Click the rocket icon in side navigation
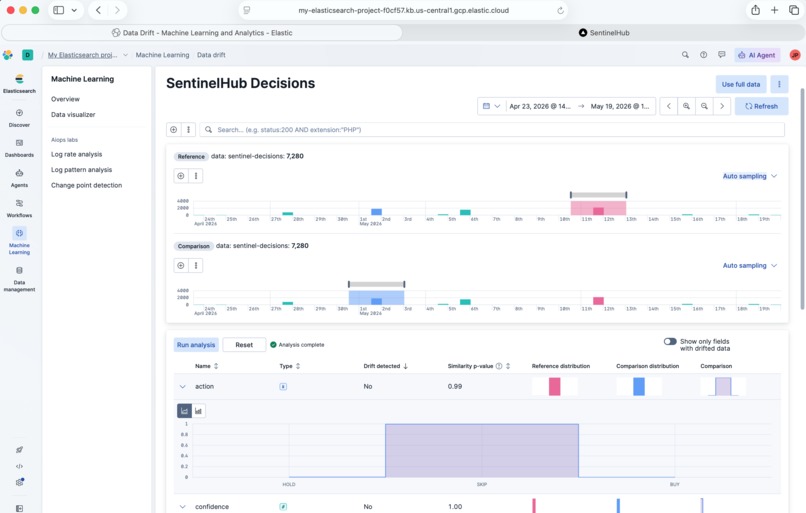Viewport: 806px width, 513px height. pos(19,450)
